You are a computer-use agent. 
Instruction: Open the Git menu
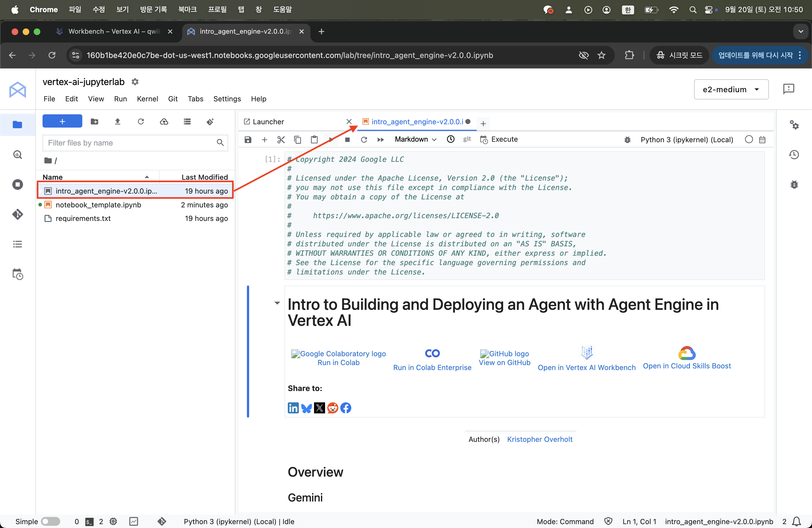(173, 99)
